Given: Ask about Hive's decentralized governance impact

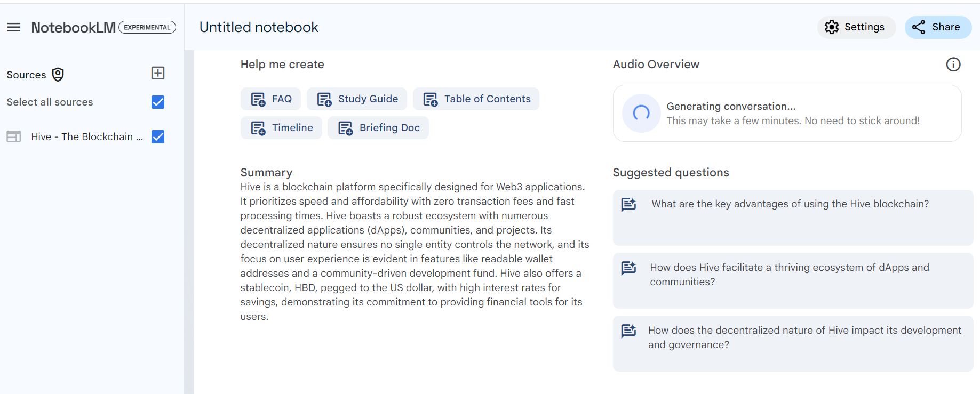Looking at the screenshot, I should pos(793,343).
